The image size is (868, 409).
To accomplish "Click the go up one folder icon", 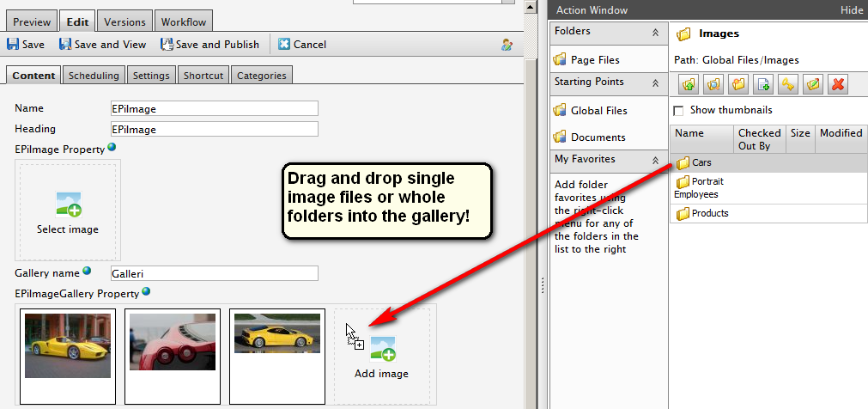I will pyautogui.click(x=688, y=84).
